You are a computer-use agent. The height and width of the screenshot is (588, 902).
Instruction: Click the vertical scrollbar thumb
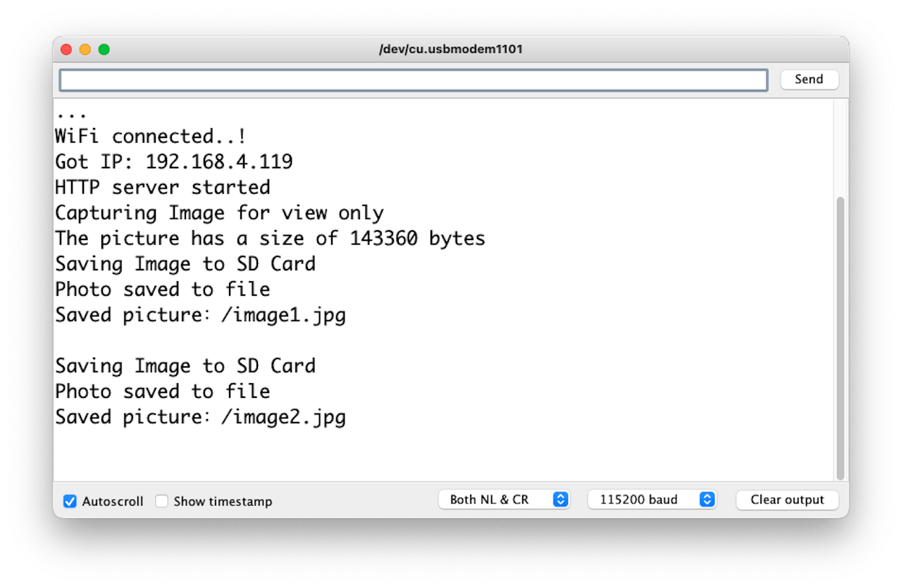[x=839, y=338]
